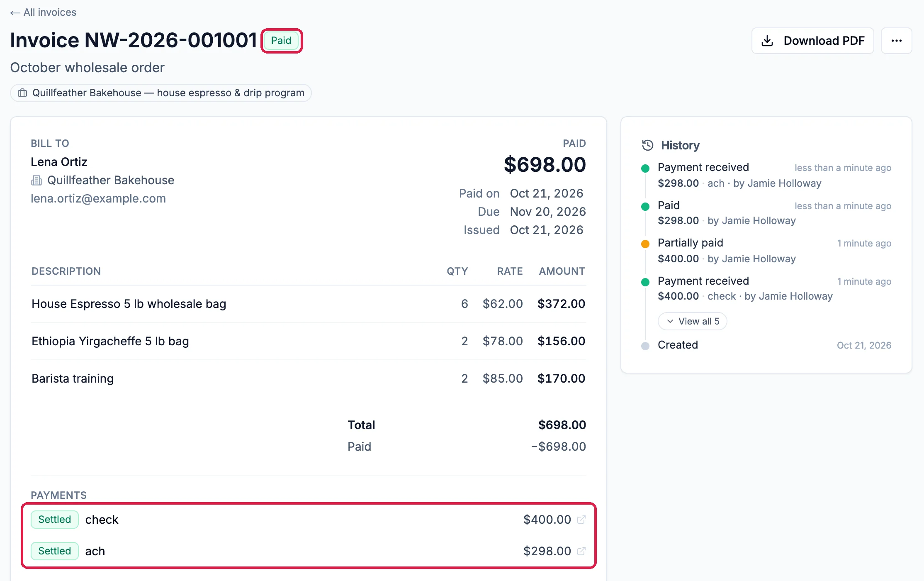The height and width of the screenshot is (581, 924).
Task: Click lena.ortiz@example.com email address
Action: pos(98,198)
